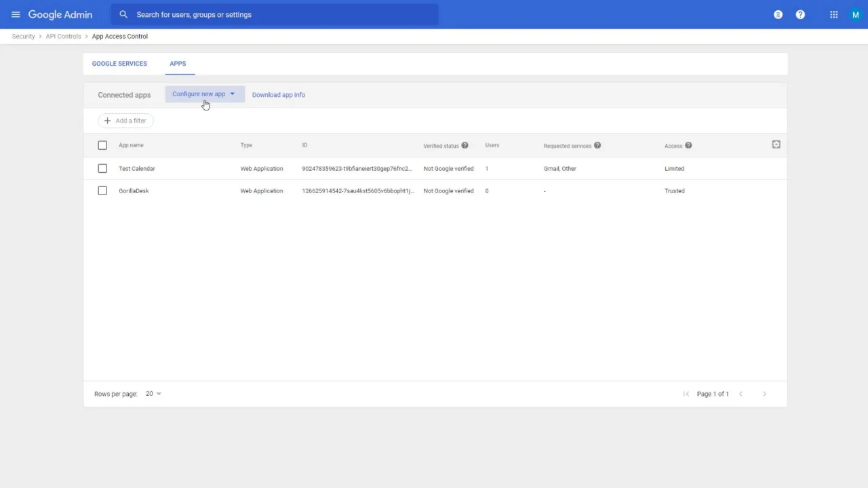Click the Type column header
This screenshot has width=868, height=488.
[x=246, y=145]
